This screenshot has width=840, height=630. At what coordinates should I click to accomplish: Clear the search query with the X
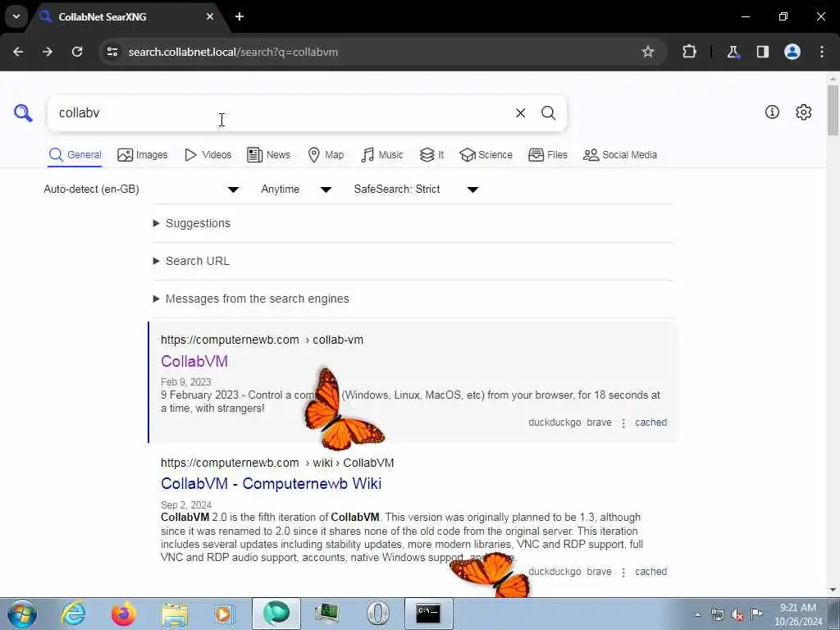pyautogui.click(x=520, y=113)
